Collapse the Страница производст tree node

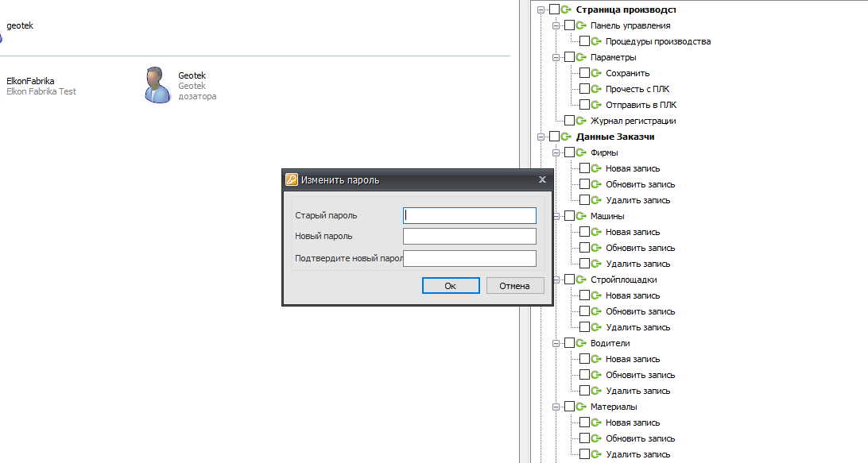pos(541,10)
